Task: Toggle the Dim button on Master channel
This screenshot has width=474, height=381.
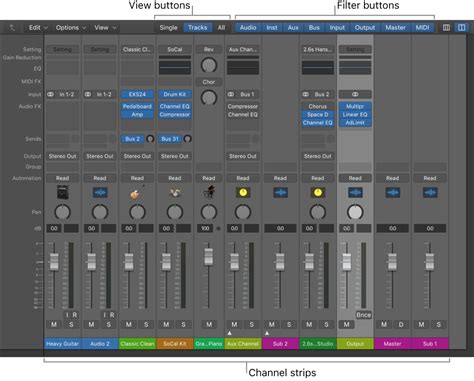Action: 401,324
